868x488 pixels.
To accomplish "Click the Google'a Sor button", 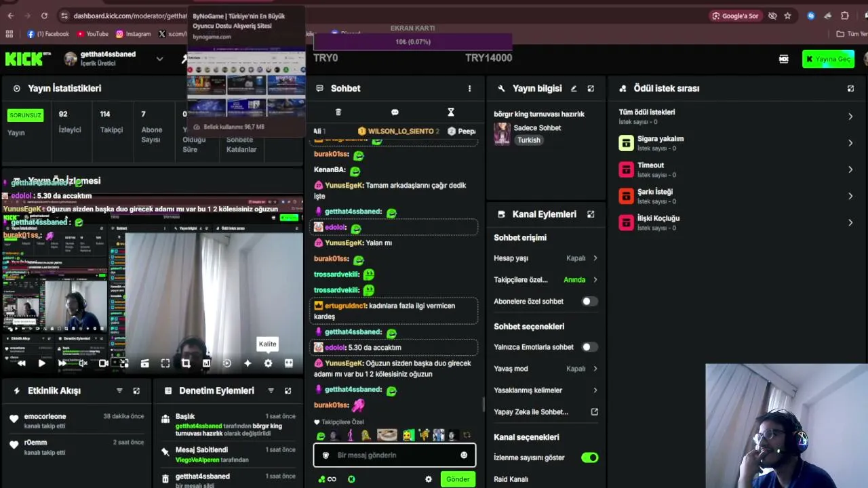I will (x=735, y=16).
